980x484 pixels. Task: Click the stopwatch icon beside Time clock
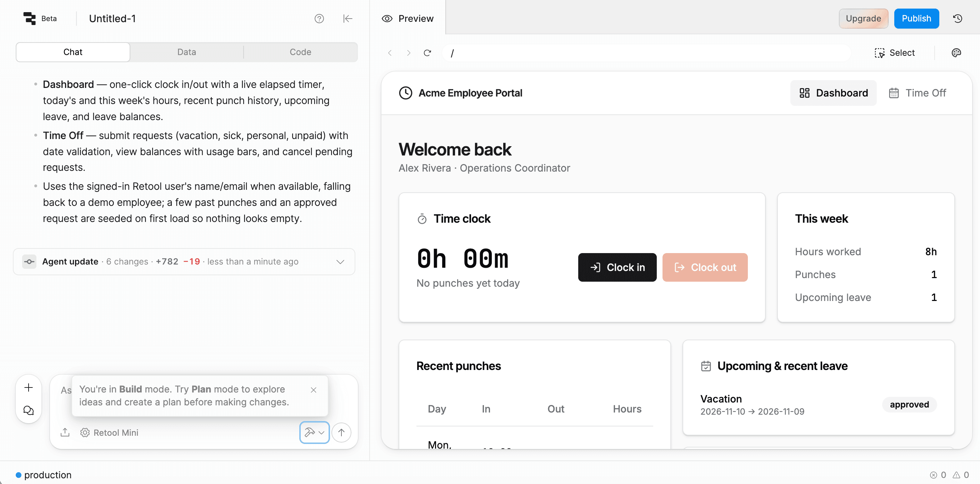[422, 219]
